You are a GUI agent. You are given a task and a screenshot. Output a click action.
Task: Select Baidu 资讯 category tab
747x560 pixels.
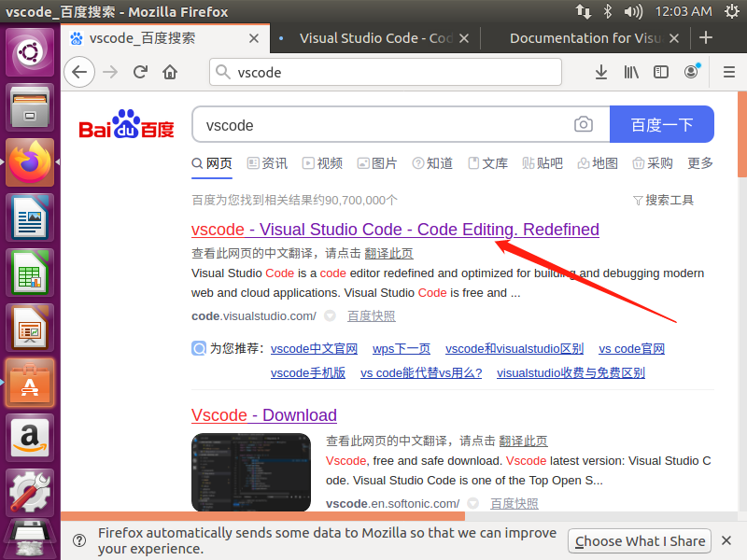coord(267,163)
